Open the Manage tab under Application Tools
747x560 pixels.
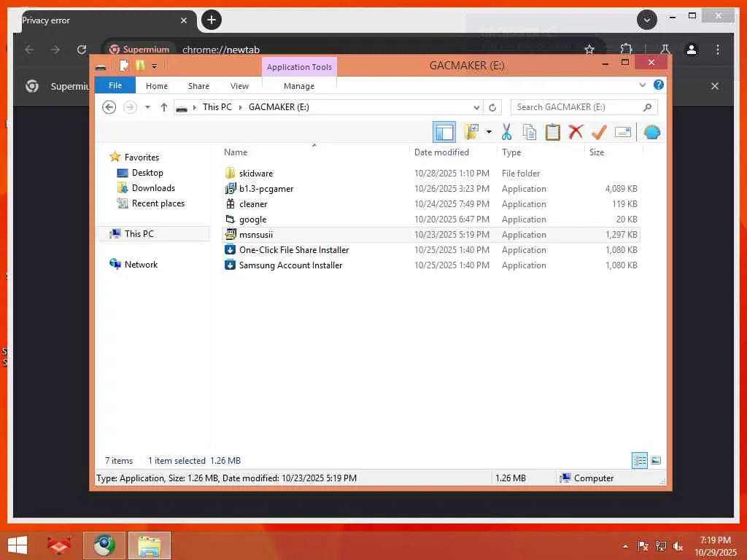[x=298, y=86]
